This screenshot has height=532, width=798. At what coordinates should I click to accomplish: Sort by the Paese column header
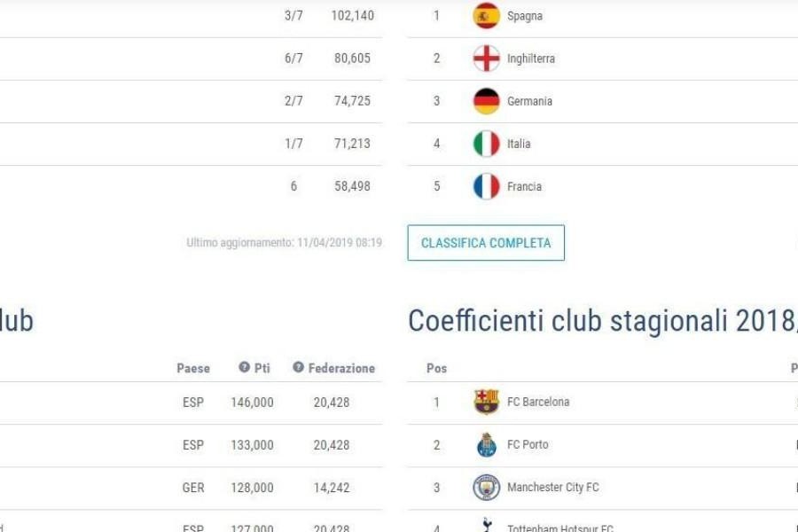pyautogui.click(x=193, y=368)
